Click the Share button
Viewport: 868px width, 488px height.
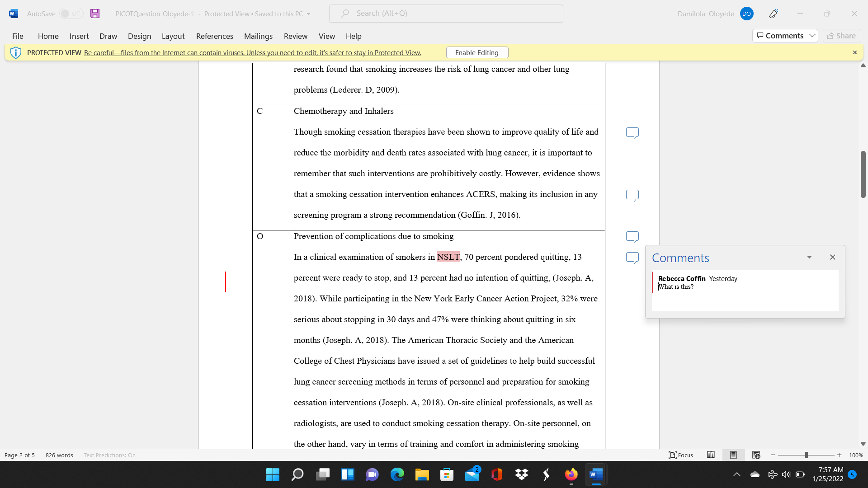pyautogui.click(x=842, y=36)
